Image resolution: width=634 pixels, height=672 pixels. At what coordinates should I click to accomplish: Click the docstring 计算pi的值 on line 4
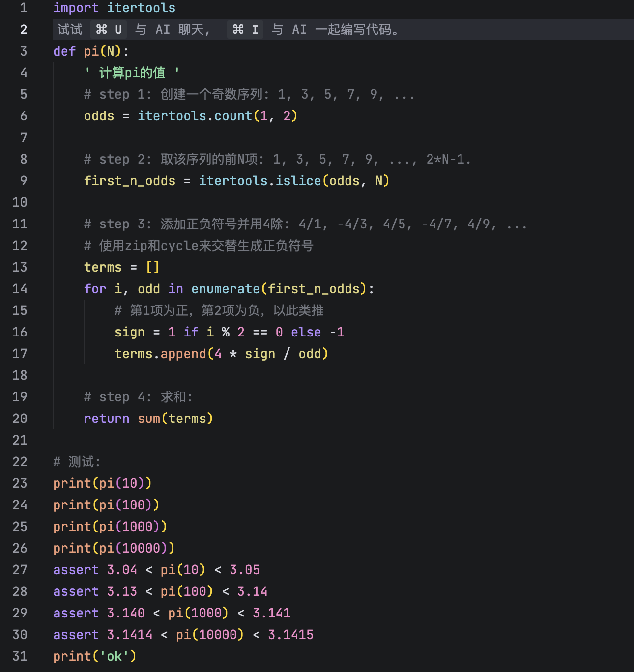pos(132,72)
